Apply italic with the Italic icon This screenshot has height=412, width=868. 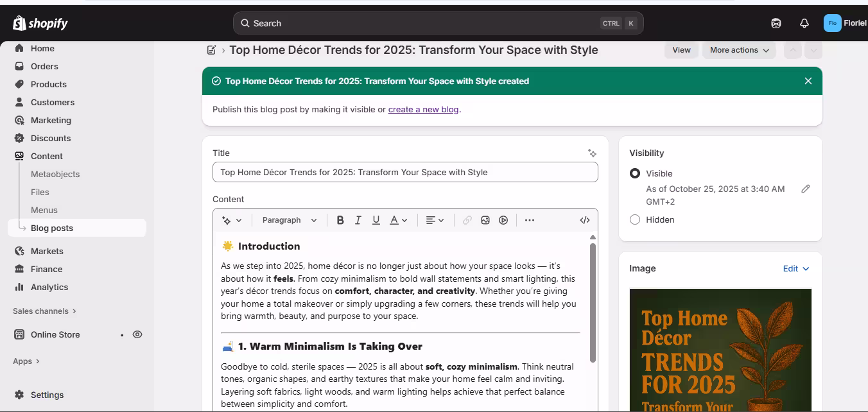(x=358, y=220)
